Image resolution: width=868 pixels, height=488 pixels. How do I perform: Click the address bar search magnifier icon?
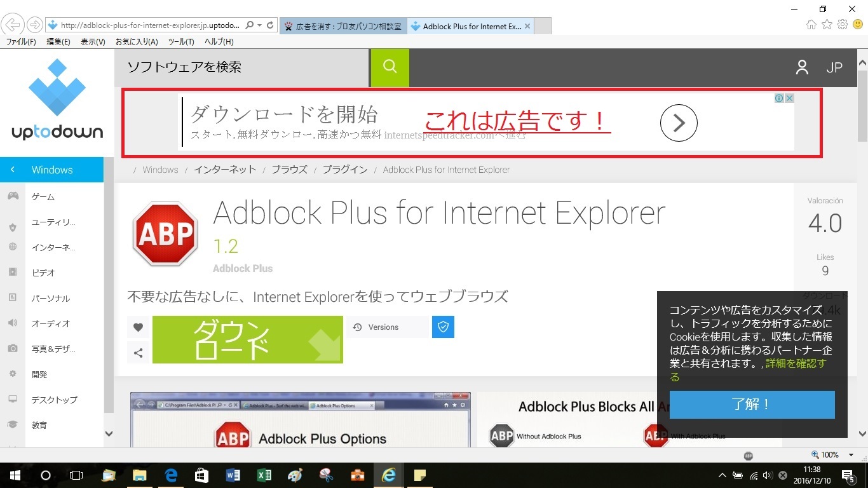250,25
